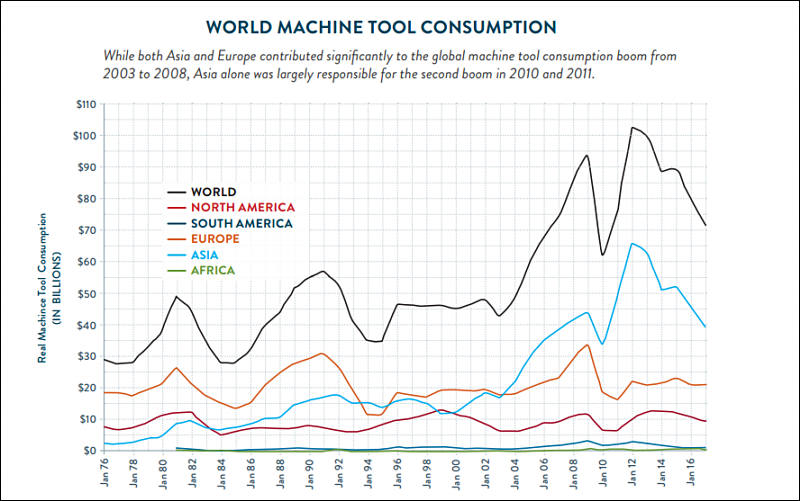Click the orange EUROPE legend line swatch
The height and width of the screenshot is (501, 800).
[177, 239]
